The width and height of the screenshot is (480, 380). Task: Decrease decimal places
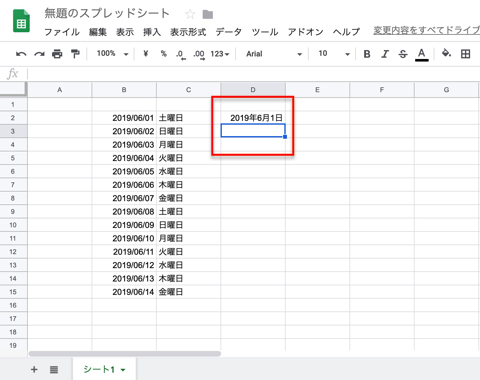tap(181, 54)
